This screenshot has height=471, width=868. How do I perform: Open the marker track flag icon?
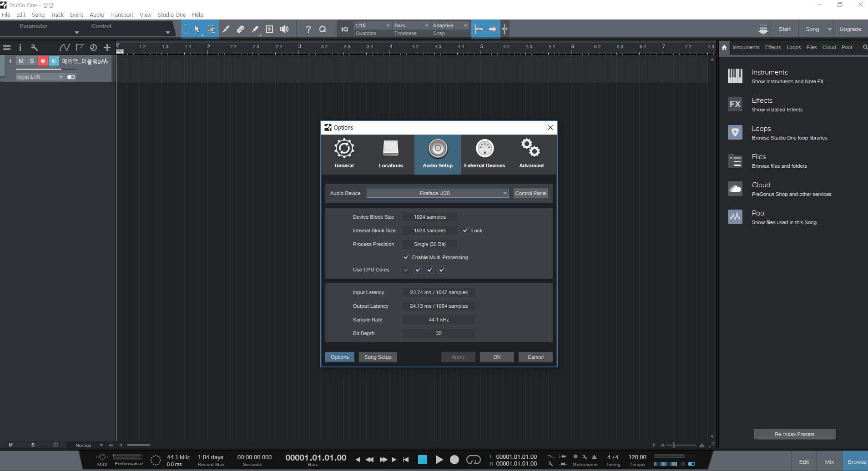click(x=79, y=47)
